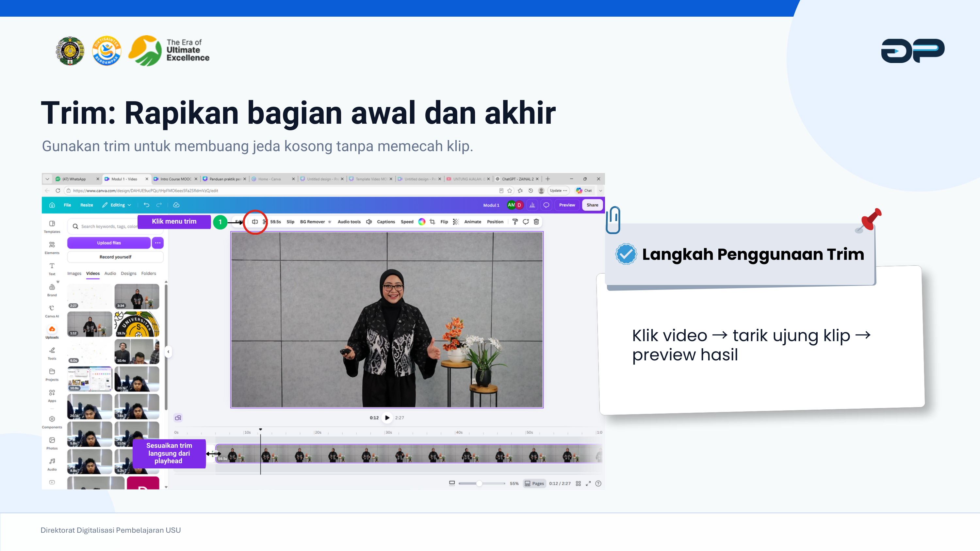Toggle the Pages view button
980x551 pixels.
point(534,483)
